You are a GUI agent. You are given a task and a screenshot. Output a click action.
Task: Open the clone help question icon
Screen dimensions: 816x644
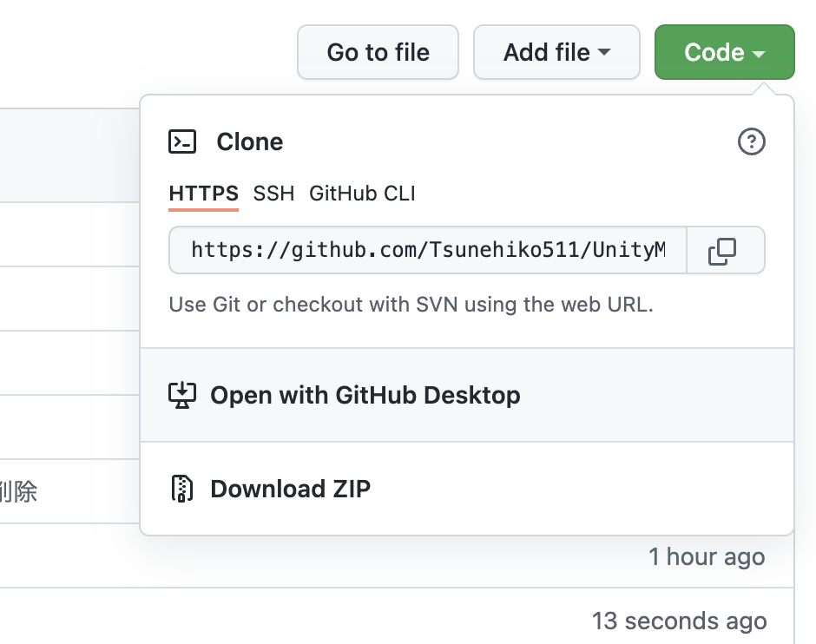[752, 141]
